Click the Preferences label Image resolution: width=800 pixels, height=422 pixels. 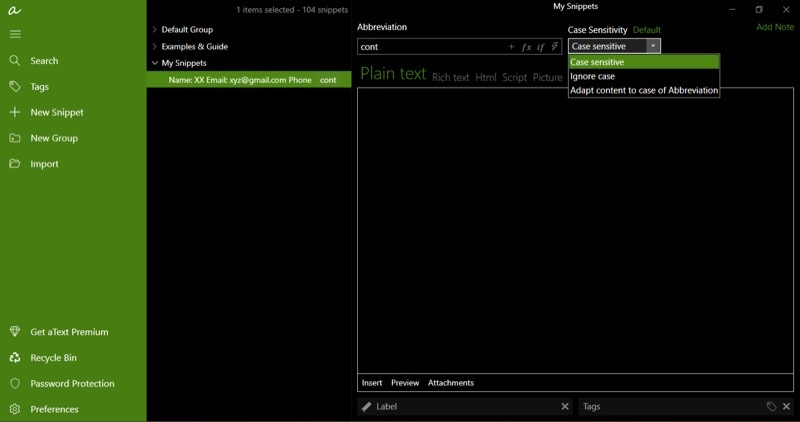tap(54, 409)
